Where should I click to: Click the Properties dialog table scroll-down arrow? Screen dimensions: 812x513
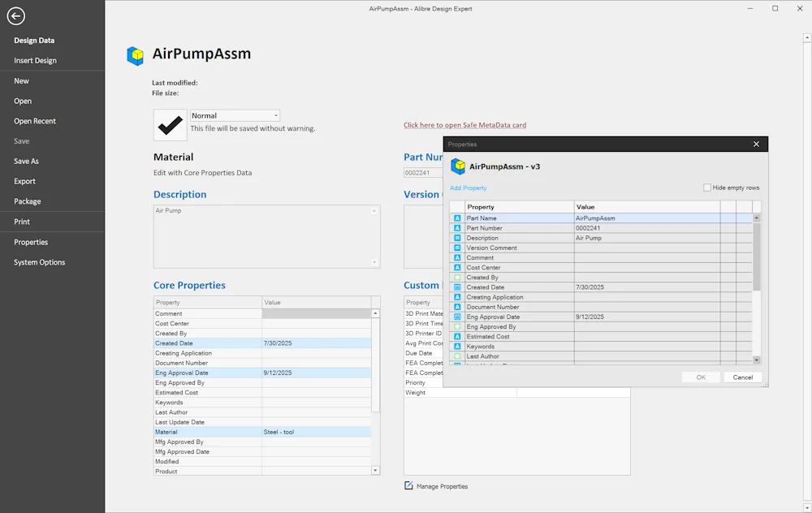click(x=757, y=360)
